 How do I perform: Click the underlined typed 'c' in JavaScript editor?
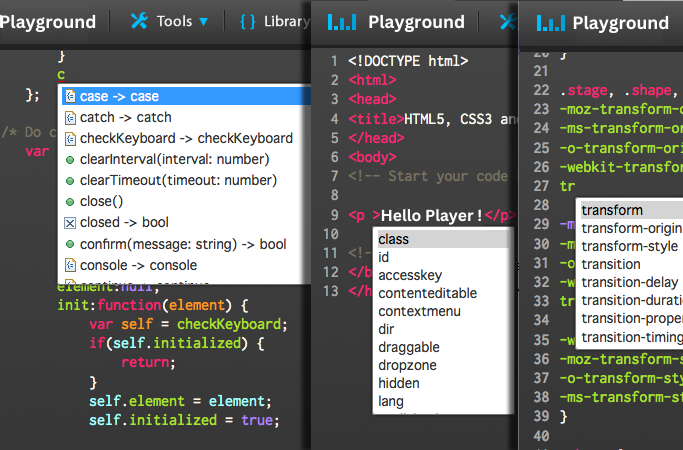61,75
